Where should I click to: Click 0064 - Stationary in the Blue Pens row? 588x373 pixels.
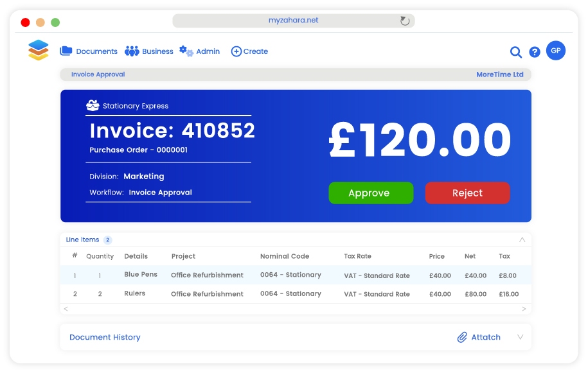[290, 275]
